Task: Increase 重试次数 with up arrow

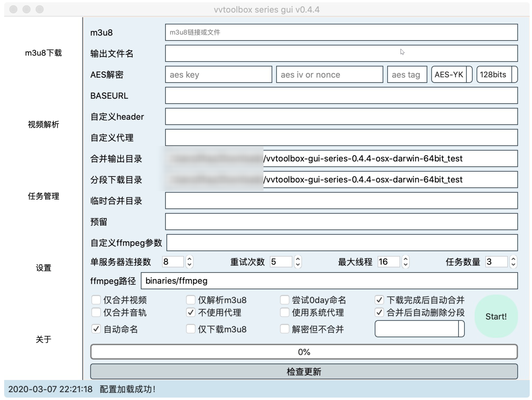Action: [298, 259]
